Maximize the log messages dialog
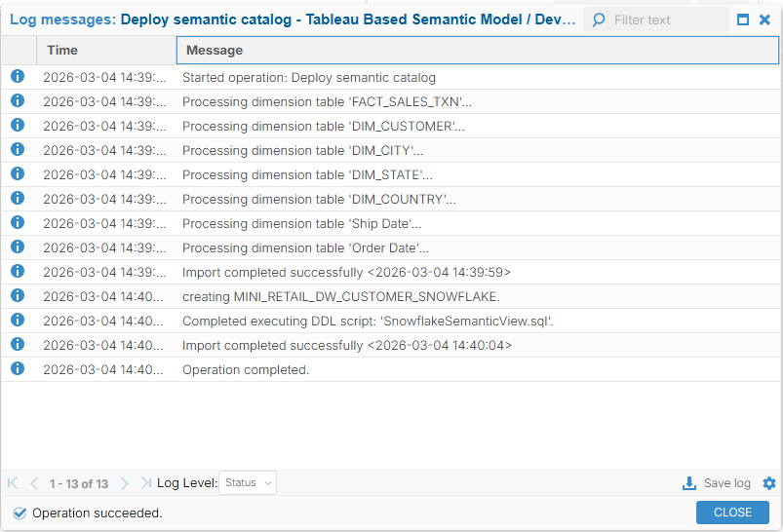Viewport: 783px width, 532px height. 743,19
